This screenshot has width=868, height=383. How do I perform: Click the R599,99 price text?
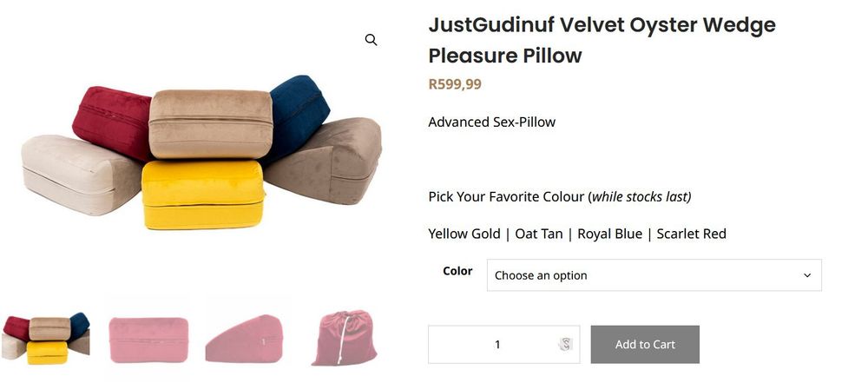pyautogui.click(x=455, y=84)
